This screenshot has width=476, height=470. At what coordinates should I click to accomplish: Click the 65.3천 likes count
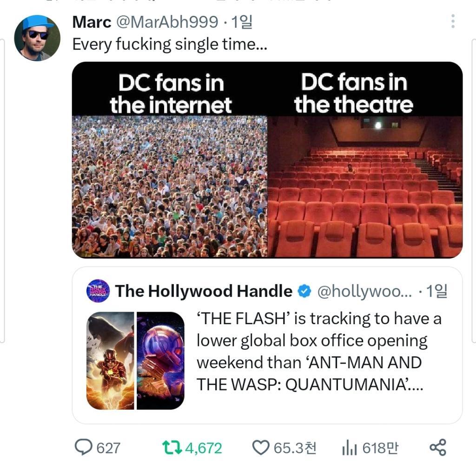click(x=295, y=448)
